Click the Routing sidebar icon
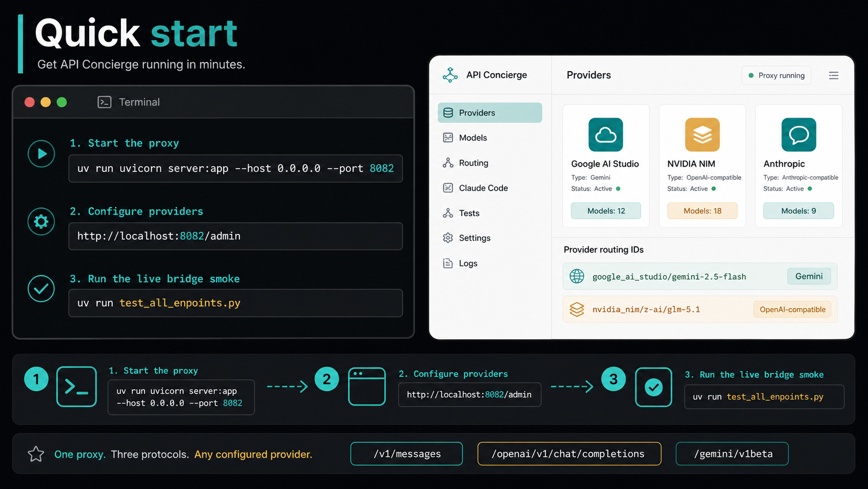 pyautogui.click(x=448, y=163)
